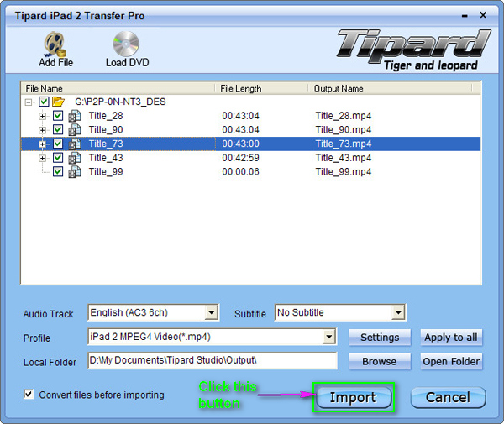Uncheck the G:\P2P-0N-NT3_DES folder checkbox
Image resolution: width=504 pixels, height=424 pixels.
click(44, 102)
